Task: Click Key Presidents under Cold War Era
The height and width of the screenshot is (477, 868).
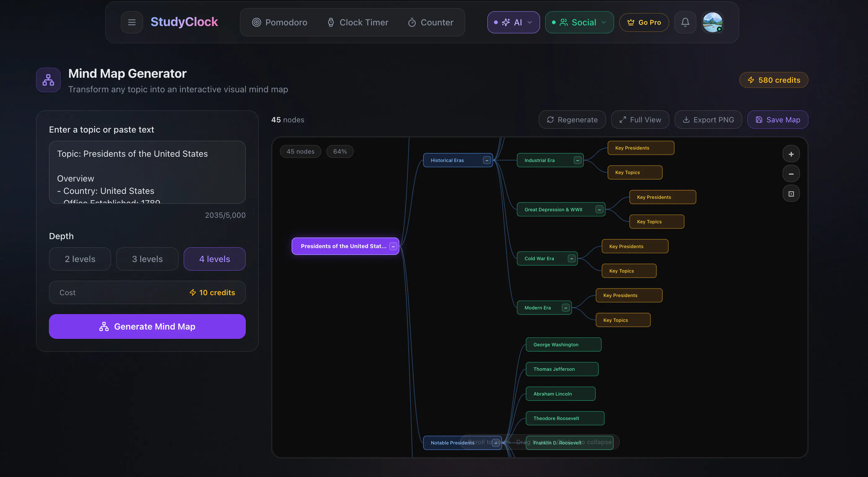Action: 635,247
